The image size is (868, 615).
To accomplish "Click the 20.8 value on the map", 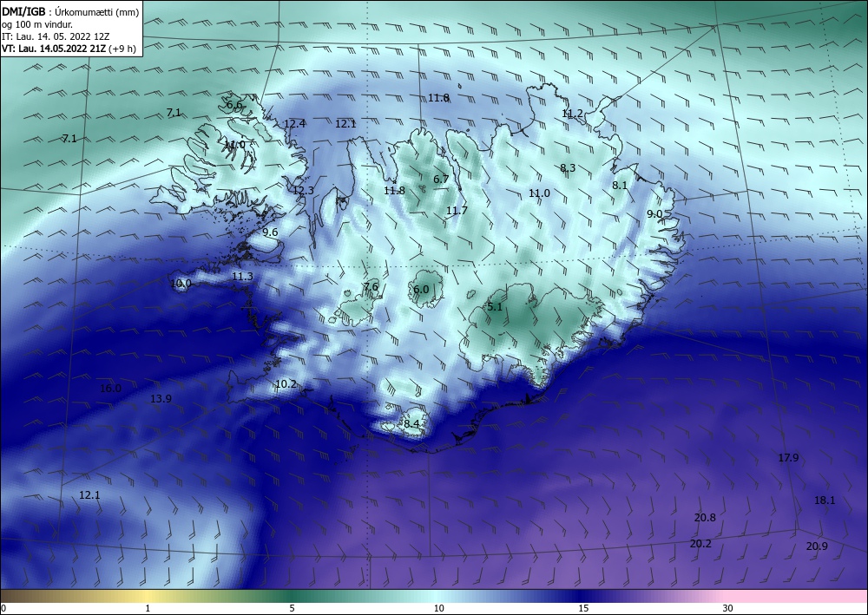I will click(705, 518).
